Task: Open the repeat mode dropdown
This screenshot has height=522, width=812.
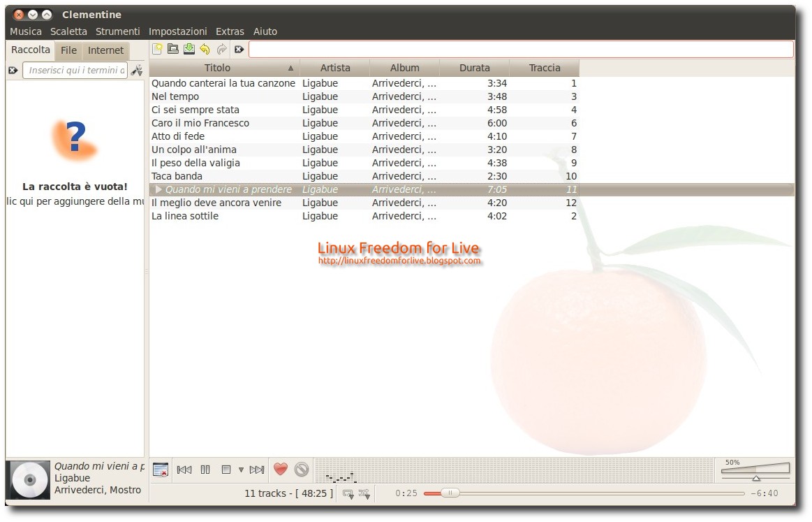Action: 348,494
